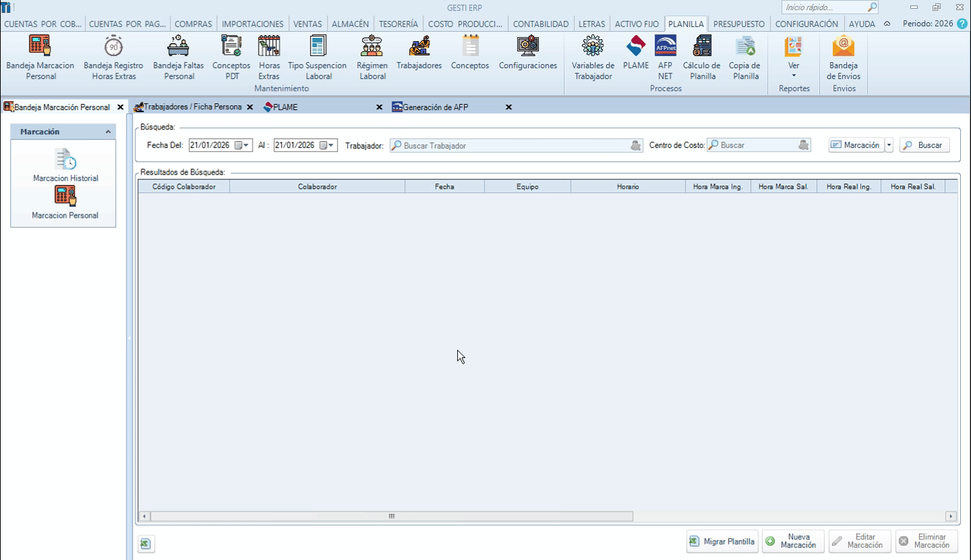Switch to Generación de AFP tab
This screenshot has height=560, width=971.
[x=435, y=107]
